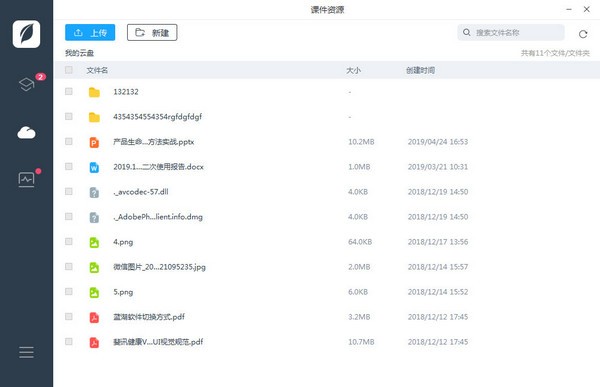This screenshot has width=600, height=387.
Task: Click the folder icon of 132132
Action: coord(94,92)
